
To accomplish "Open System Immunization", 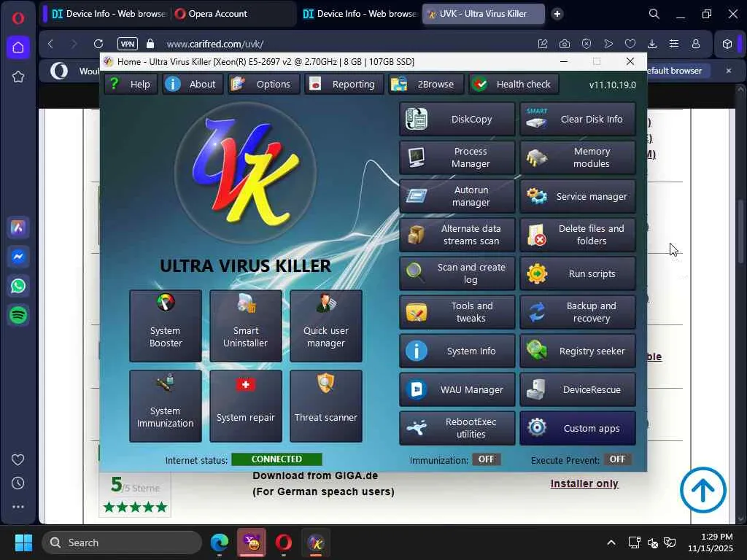I will [166, 406].
